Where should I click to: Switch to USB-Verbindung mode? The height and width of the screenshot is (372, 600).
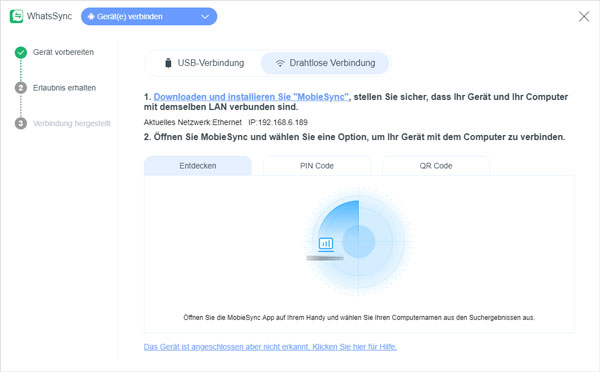point(204,63)
